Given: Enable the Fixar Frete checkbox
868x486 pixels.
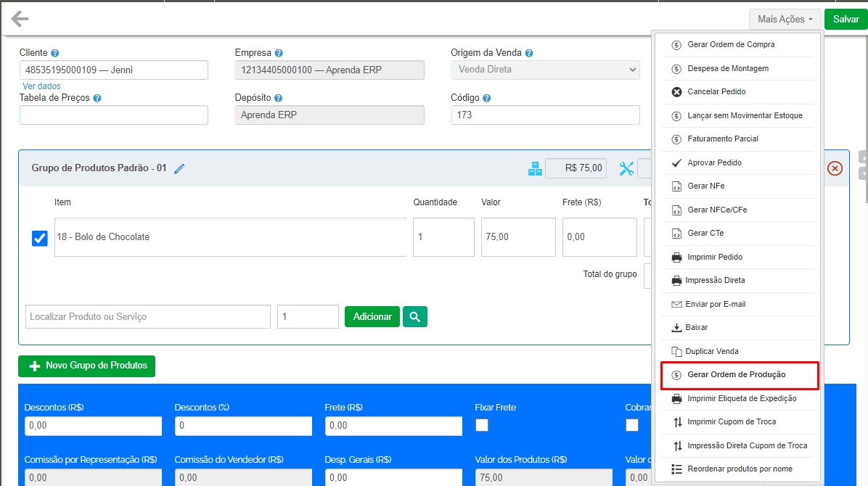Looking at the screenshot, I should (x=482, y=425).
